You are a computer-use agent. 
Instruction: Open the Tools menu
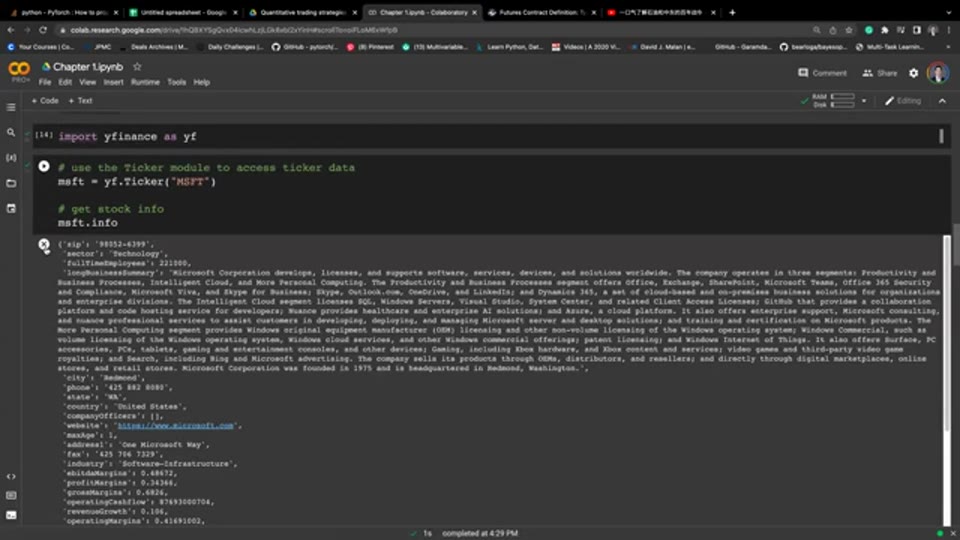tap(176, 82)
